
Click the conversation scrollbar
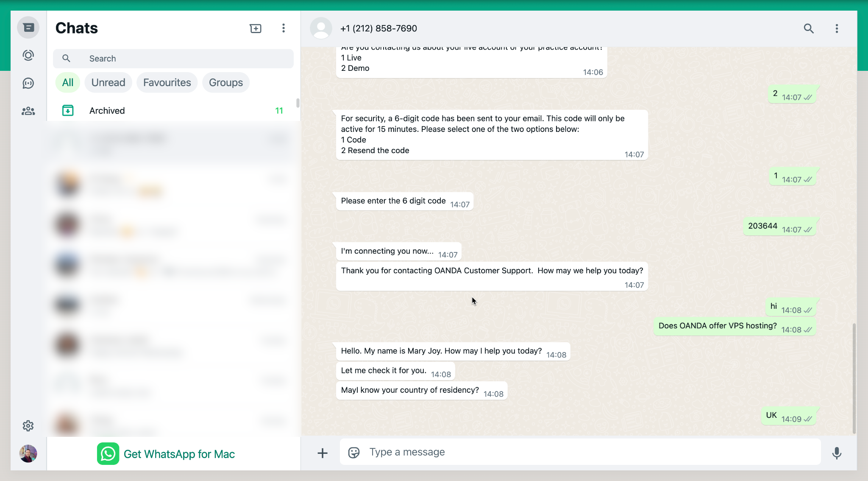pyautogui.click(x=854, y=378)
